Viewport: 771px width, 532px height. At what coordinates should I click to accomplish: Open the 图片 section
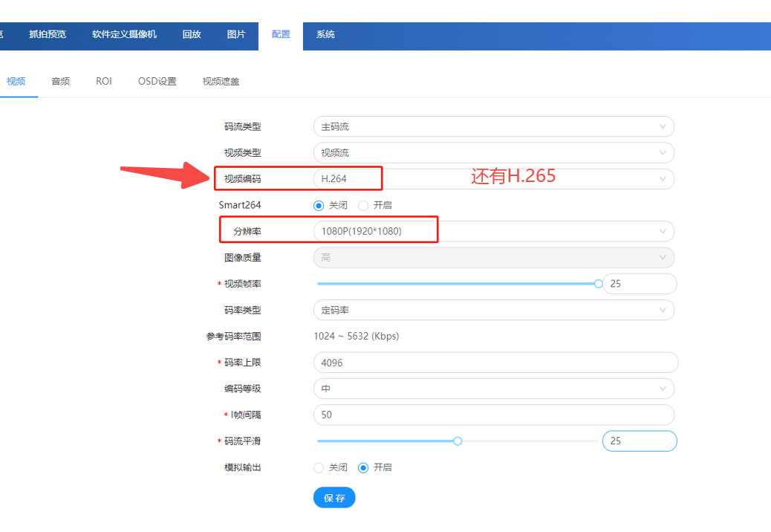tap(236, 35)
